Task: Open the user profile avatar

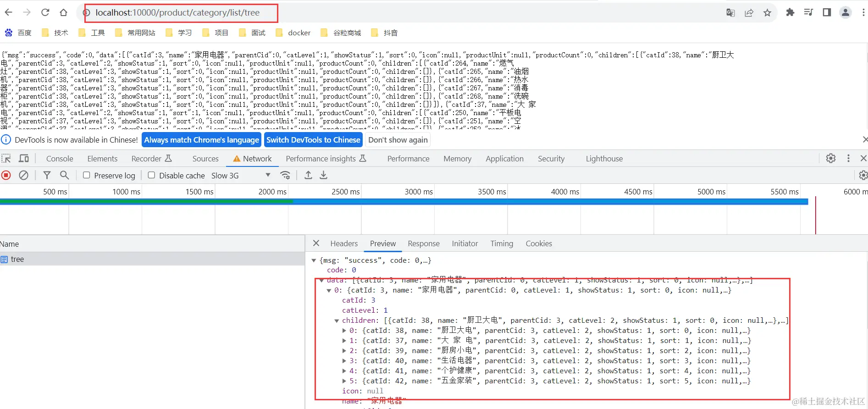Action: click(x=846, y=12)
